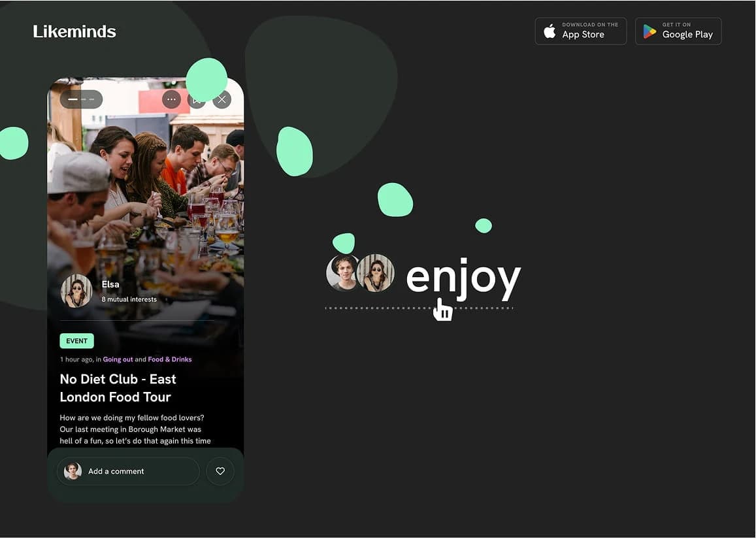Click the name Elsa
This screenshot has height=539, width=756.
[x=110, y=284]
